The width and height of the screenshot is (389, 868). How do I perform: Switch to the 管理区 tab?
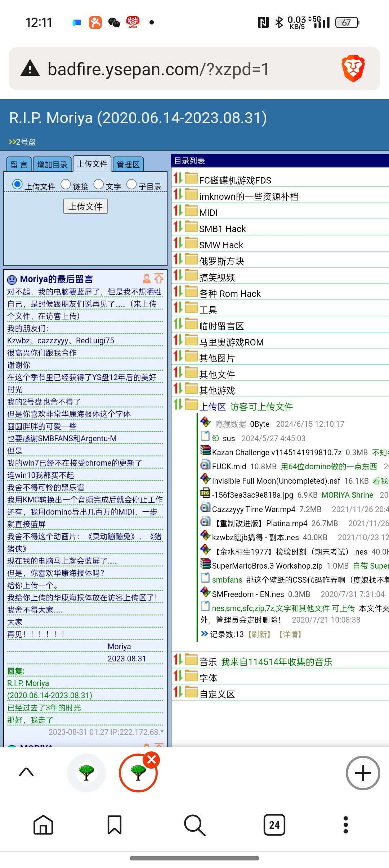coord(128,164)
